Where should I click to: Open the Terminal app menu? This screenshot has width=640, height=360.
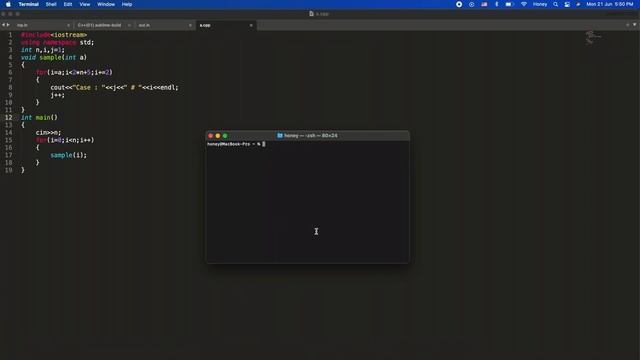pos(29,4)
